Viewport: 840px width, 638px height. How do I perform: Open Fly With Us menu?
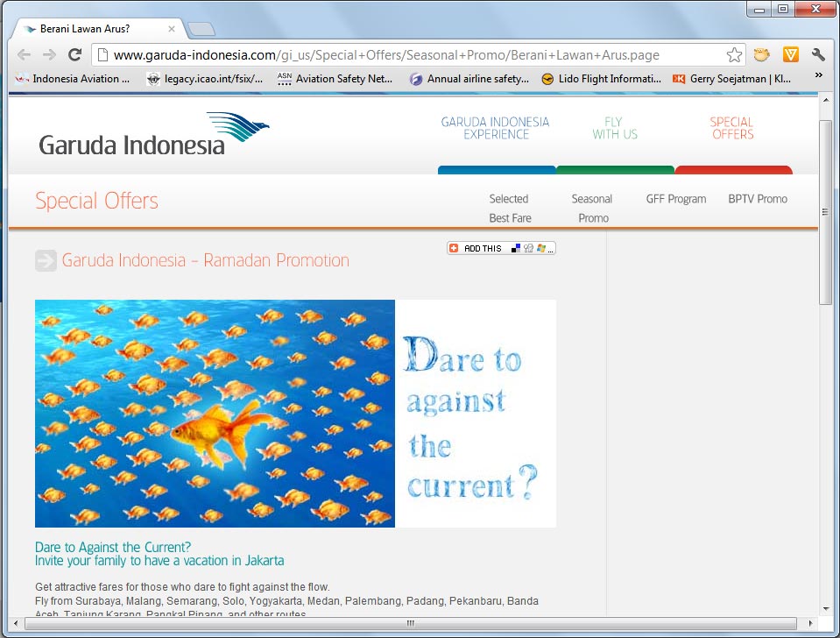tap(615, 129)
